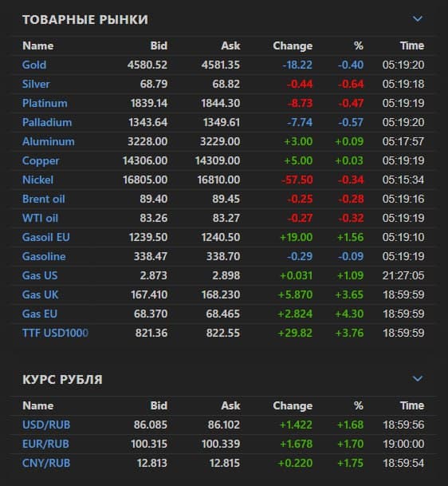Screen dimensions: 448x486
Task: Open the Gas UK quote link
Action: click(x=40, y=294)
